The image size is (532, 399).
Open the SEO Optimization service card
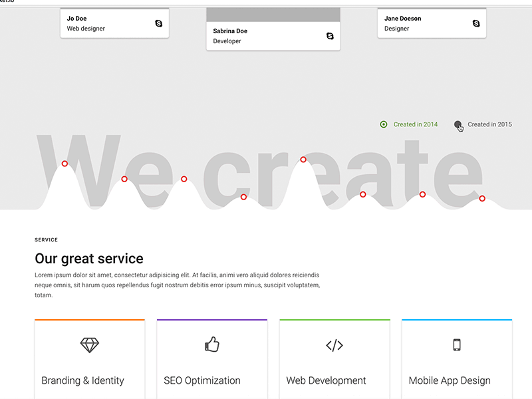[x=201, y=380]
